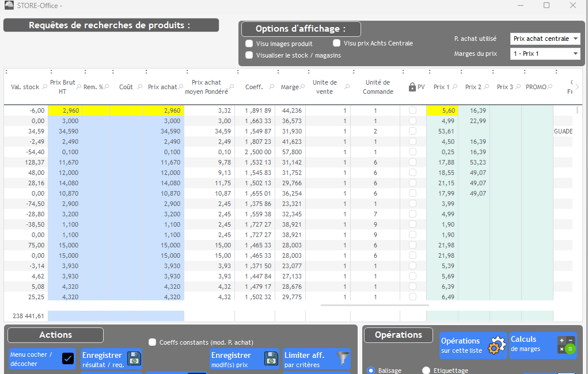Click the Coeff. column header
The height and width of the screenshot is (374, 588).
(253, 87)
